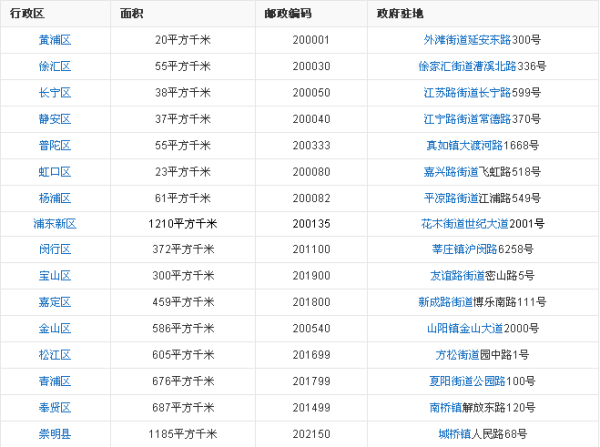Select the 莘庄镇 link
The image size is (600, 447).
click(x=450, y=249)
